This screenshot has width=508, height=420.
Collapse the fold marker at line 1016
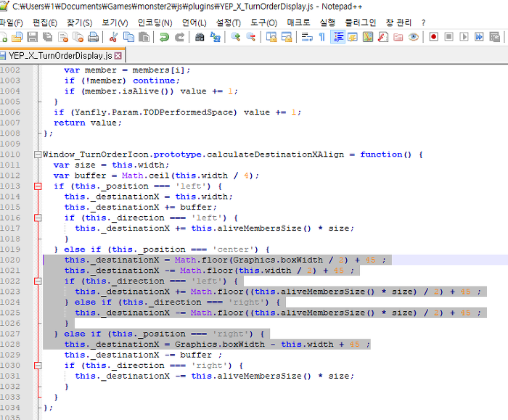38,218
